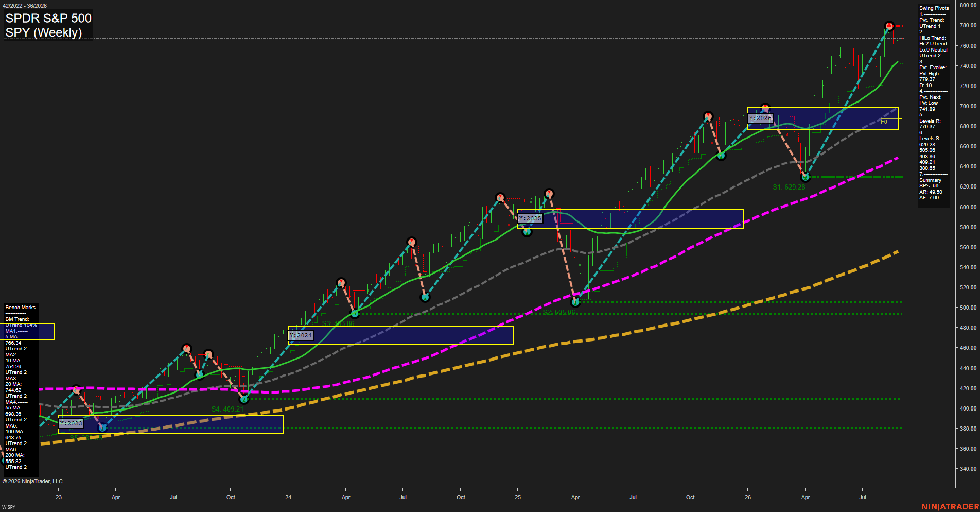The image size is (980, 512).
Task: Click the Levels R: heading in the Swing Pivots panel
Action: pyautogui.click(x=930, y=121)
